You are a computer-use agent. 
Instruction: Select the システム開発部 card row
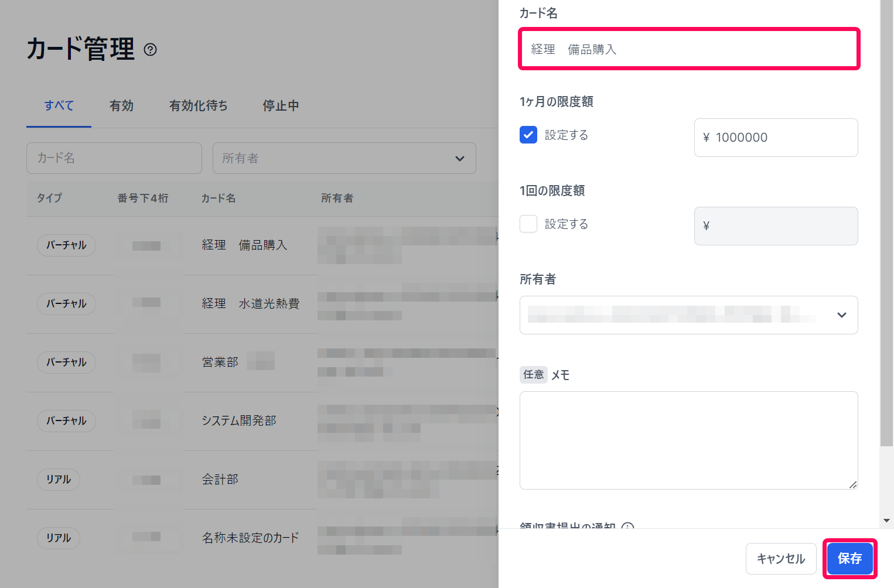tap(262, 421)
